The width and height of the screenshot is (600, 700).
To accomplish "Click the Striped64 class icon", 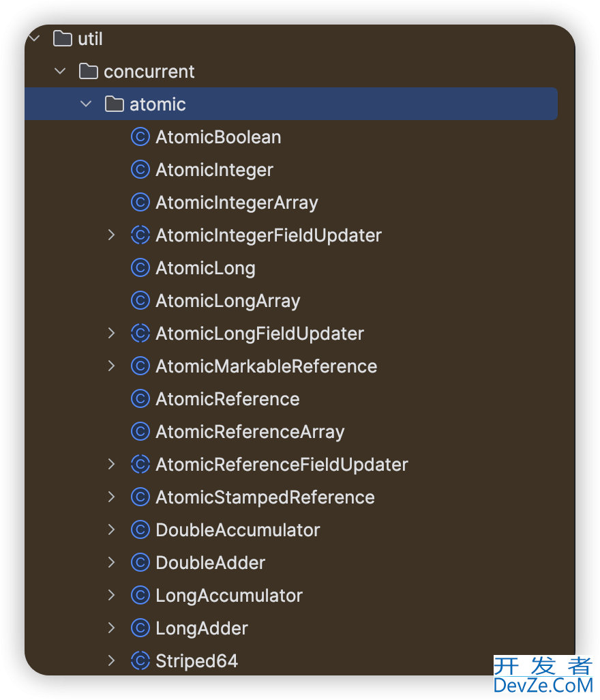I will [140, 661].
